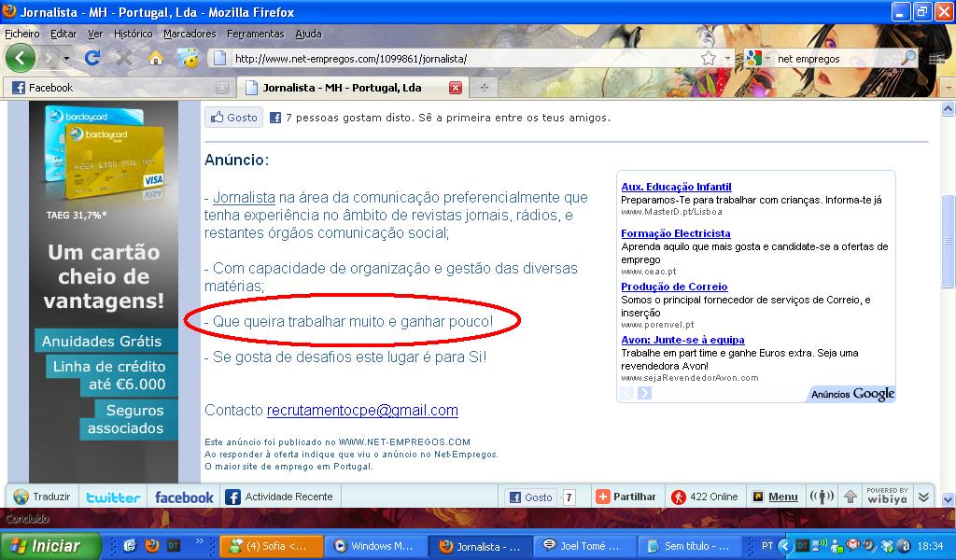Click the recrutamentocpe@gmail.com email link
Screen dimensions: 956x560
(362, 410)
